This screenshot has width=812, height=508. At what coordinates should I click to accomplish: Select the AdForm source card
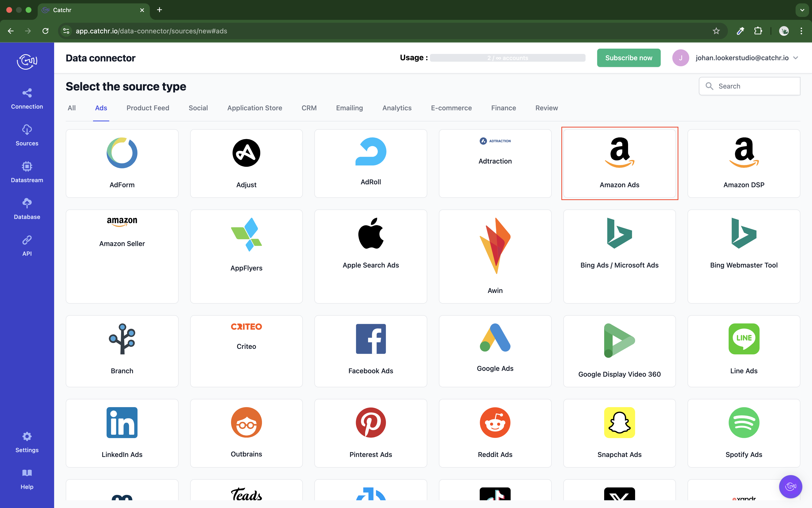click(122, 164)
